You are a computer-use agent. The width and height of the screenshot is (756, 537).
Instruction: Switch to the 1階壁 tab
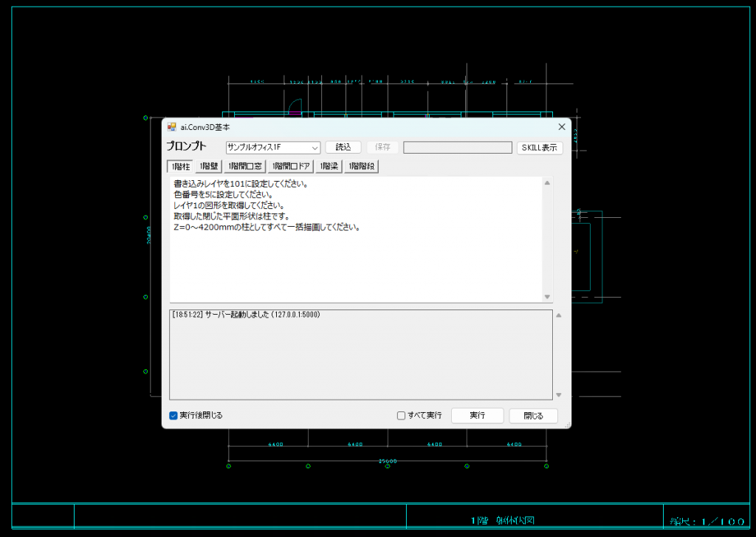pyautogui.click(x=208, y=166)
